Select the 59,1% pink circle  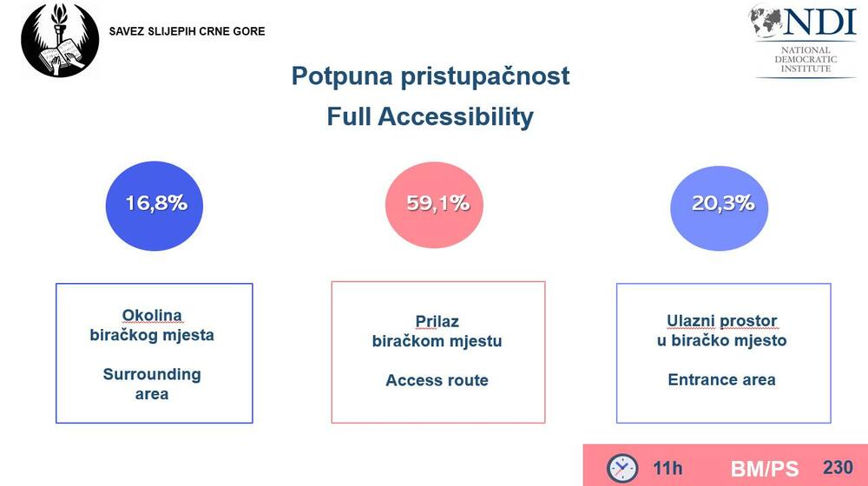coord(437,204)
